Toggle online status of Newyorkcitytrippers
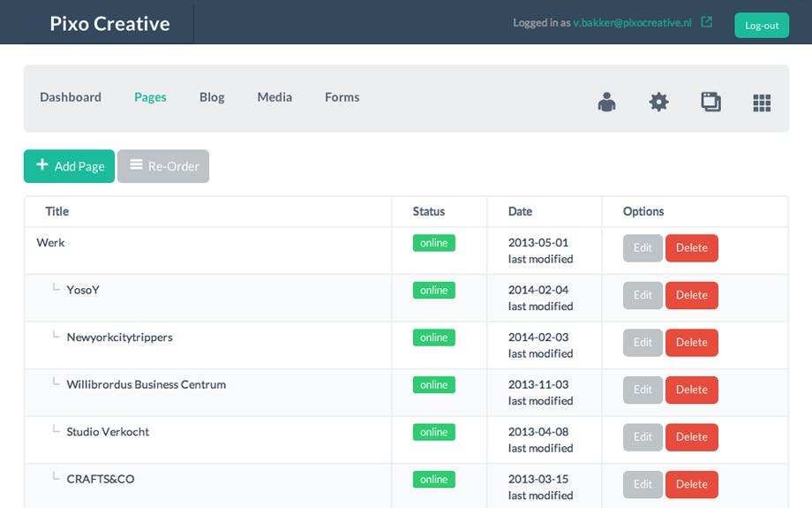This screenshot has height=508, width=812. tap(433, 337)
